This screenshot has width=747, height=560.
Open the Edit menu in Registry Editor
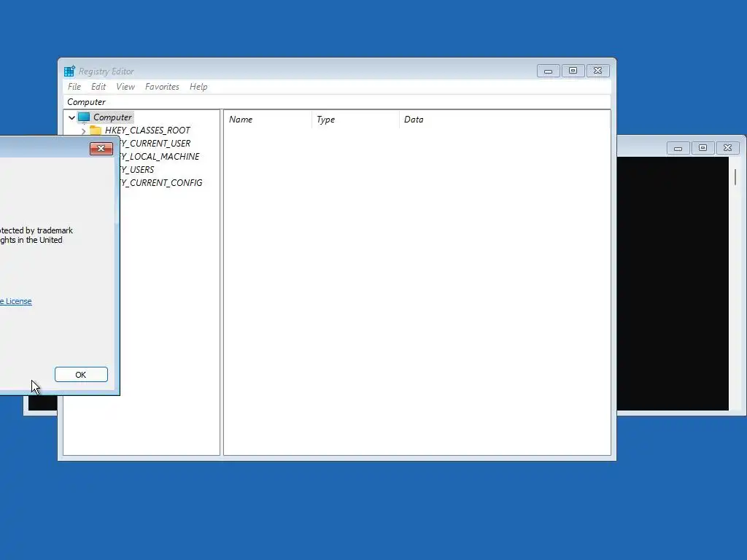click(x=98, y=87)
